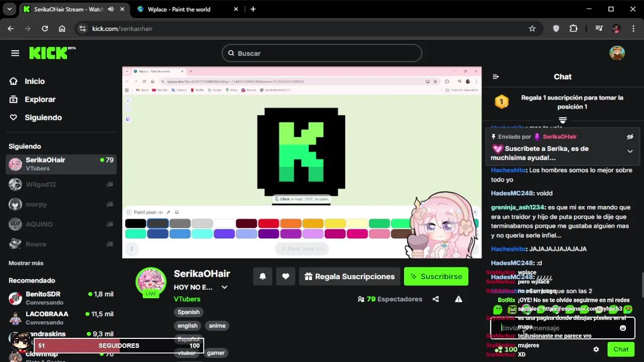Click the green Suscribirse button

click(x=436, y=277)
